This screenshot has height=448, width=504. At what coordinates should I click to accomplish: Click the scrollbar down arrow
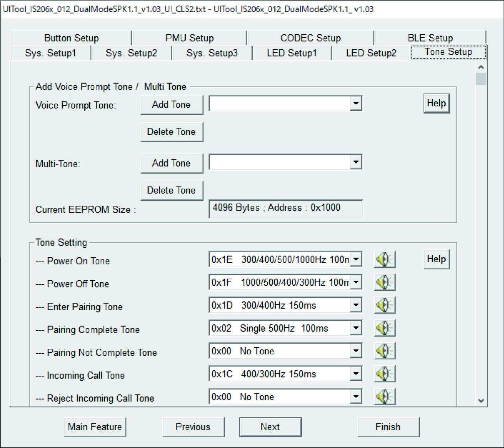pyautogui.click(x=481, y=400)
